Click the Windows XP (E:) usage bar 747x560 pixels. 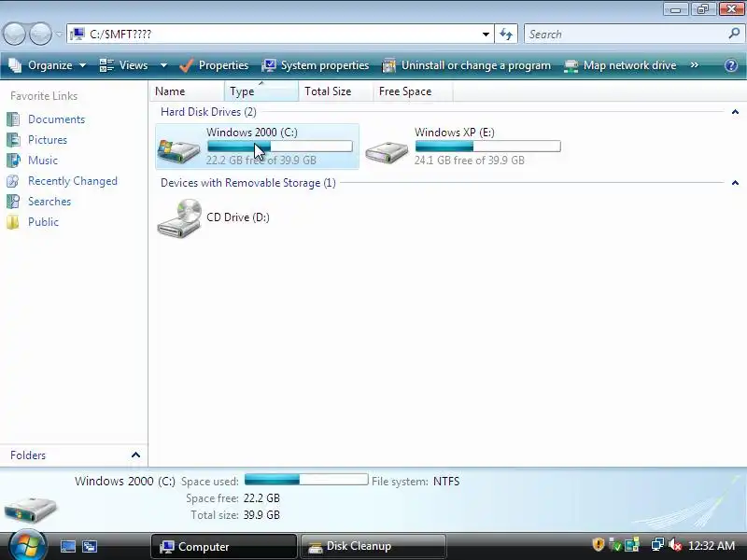coord(487,147)
